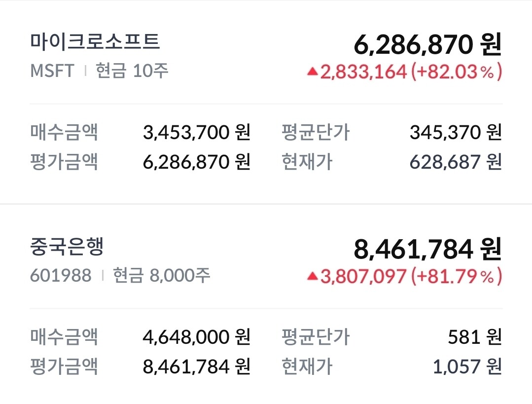Open the 중국은행 stock name
The height and width of the screenshot is (404, 532).
[67, 246]
